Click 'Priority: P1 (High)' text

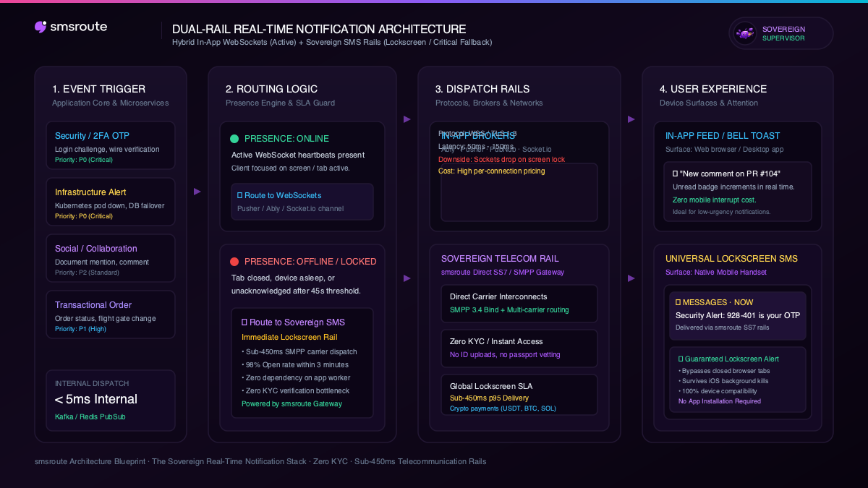[x=81, y=329]
